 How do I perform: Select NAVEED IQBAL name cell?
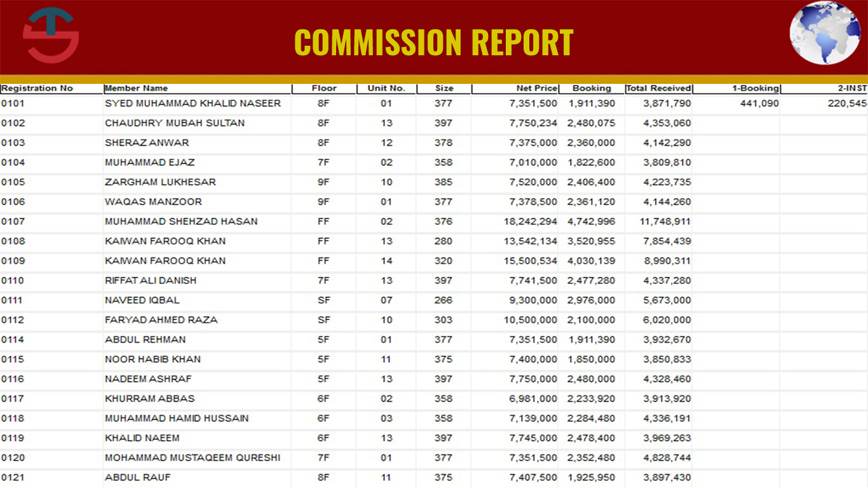pos(142,300)
